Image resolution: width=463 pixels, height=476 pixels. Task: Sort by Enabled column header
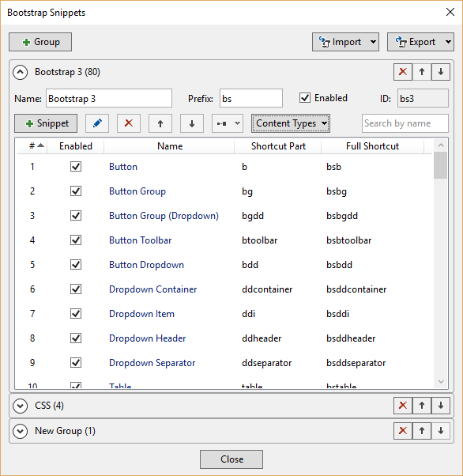click(76, 146)
